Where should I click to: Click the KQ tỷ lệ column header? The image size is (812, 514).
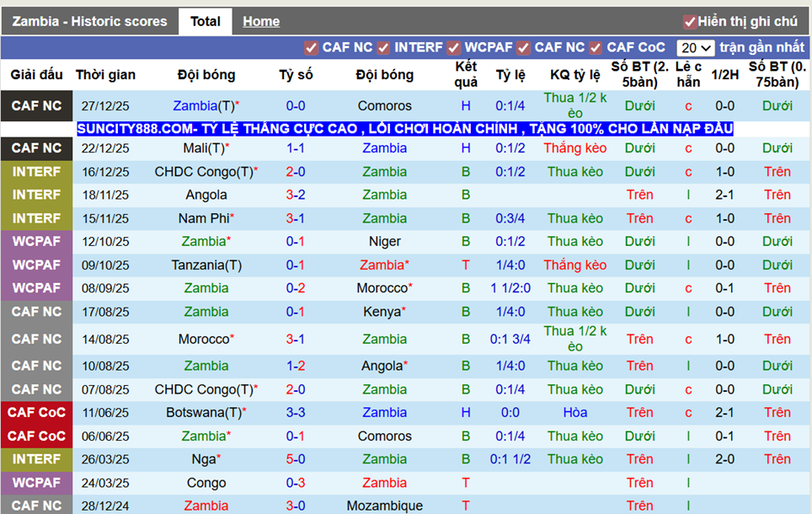pos(574,75)
